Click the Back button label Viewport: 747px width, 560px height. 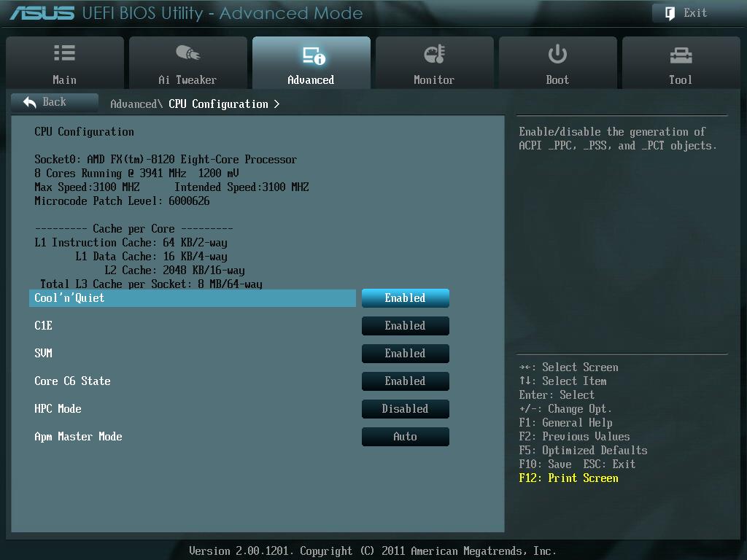pos(54,102)
